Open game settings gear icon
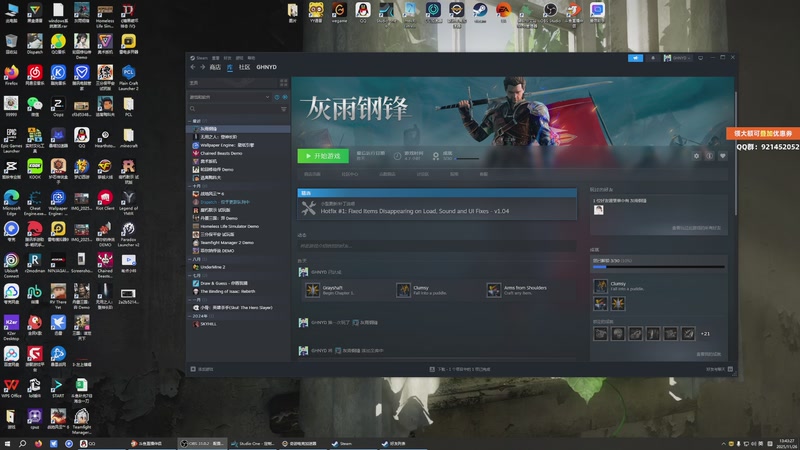The height and width of the screenshot is (450, 800). point(696,156)
